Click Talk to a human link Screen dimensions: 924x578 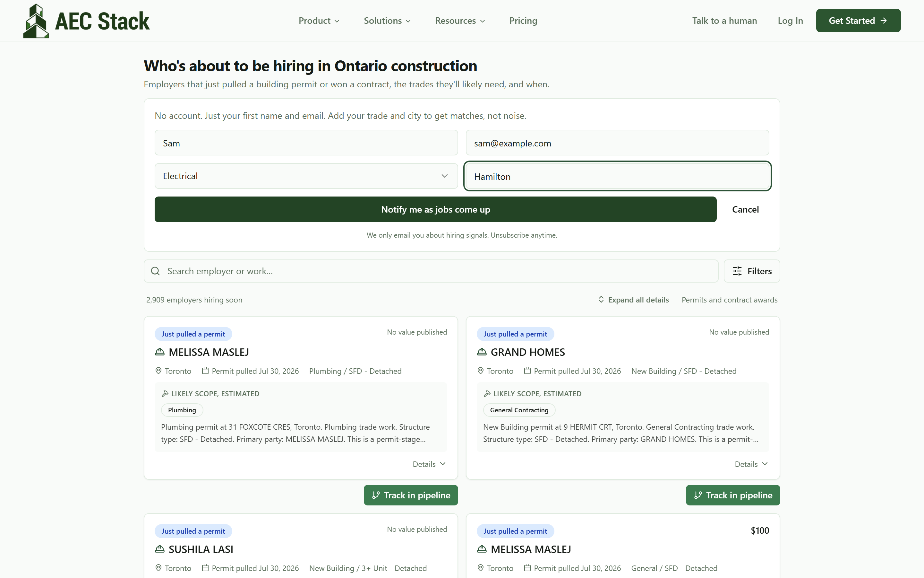point(724,21)
